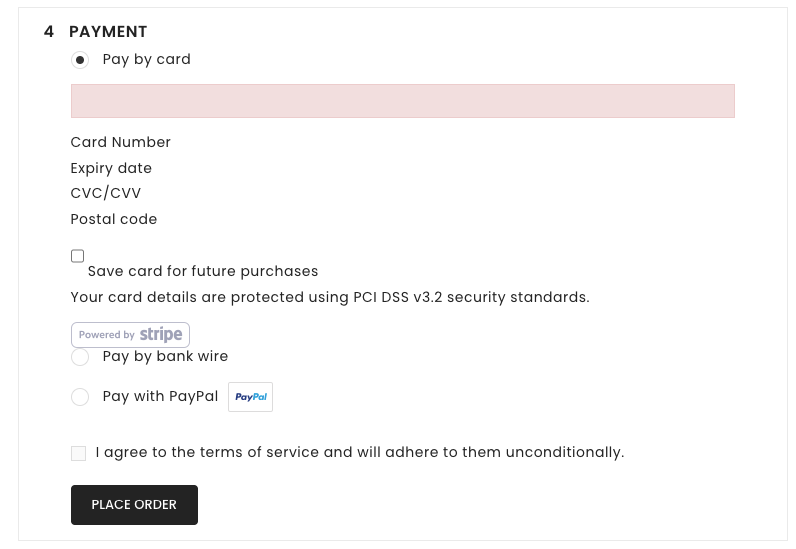796x549 pixels.
Task: Click the "Pay by bank wire" label text
Action: 166,356
